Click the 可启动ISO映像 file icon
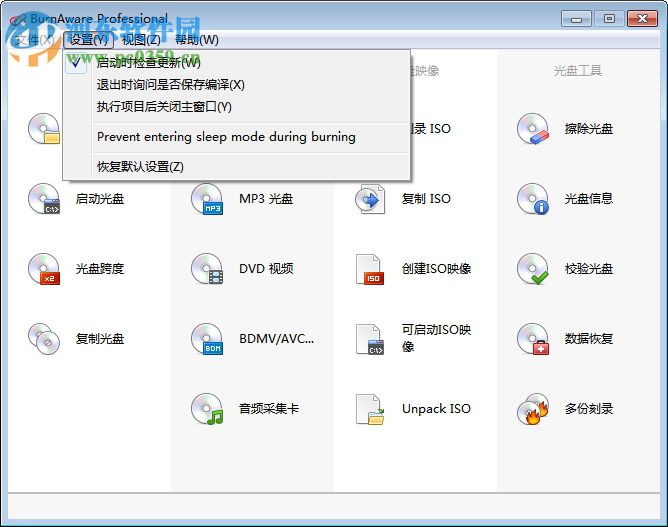Viewport: 668px width, 527px height. (370, 339)
